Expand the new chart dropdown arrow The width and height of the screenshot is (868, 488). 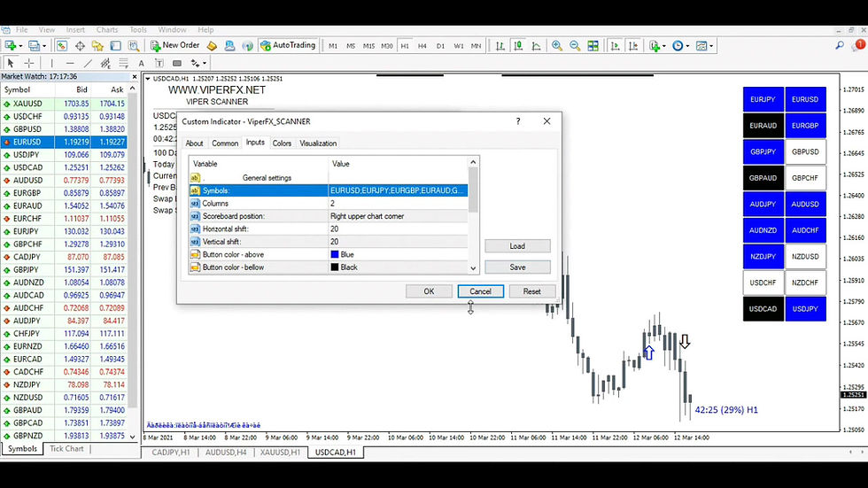point(20,46)
